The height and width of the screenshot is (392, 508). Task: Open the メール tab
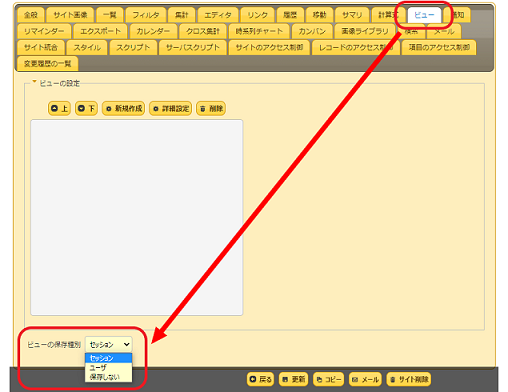[444, 31]
